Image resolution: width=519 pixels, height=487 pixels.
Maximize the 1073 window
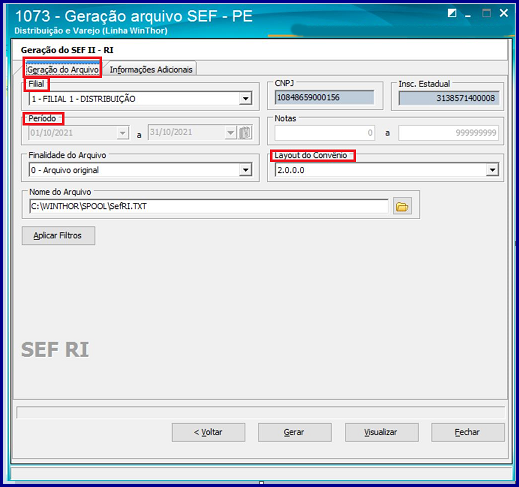[486, 13]
